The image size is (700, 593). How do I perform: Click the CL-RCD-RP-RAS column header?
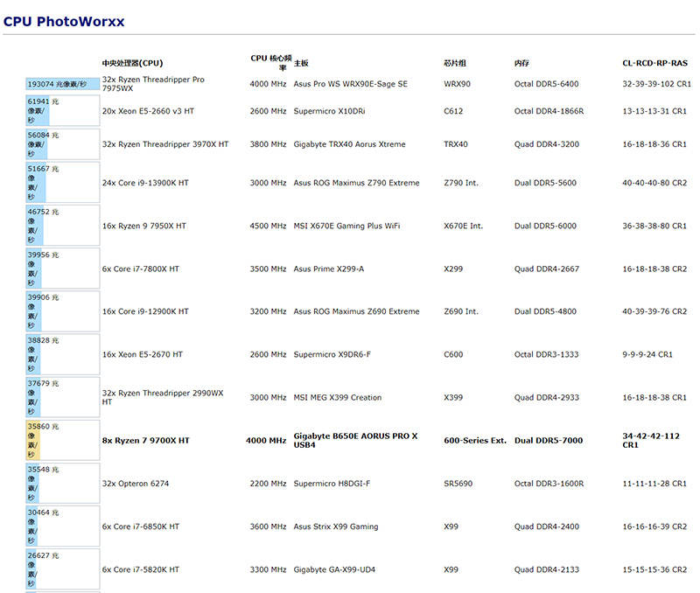coord(654,63)
